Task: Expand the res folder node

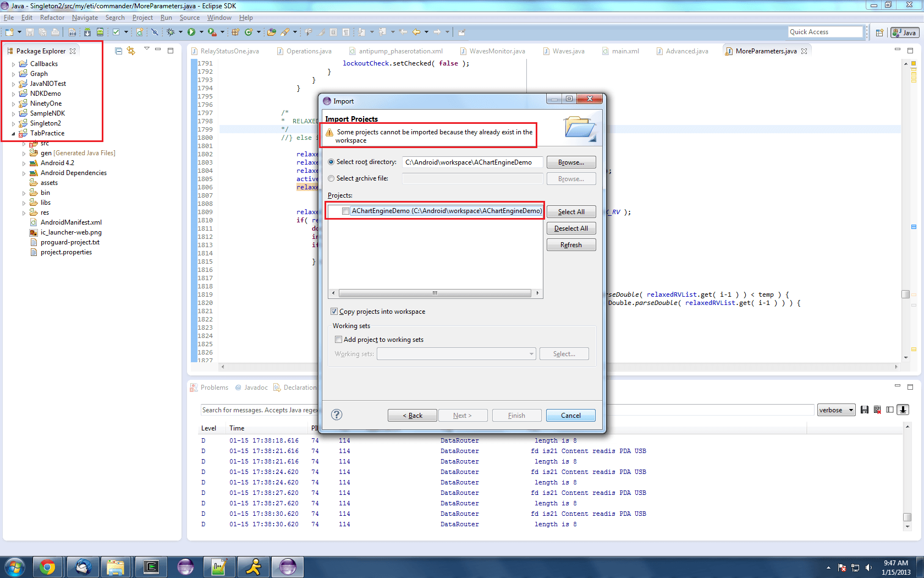Action: coord(24,213)
